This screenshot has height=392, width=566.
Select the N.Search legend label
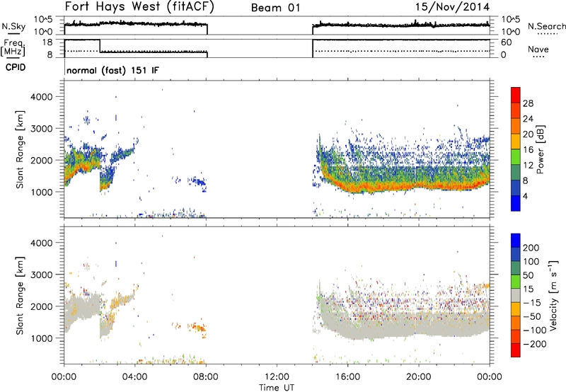[546, 26]
